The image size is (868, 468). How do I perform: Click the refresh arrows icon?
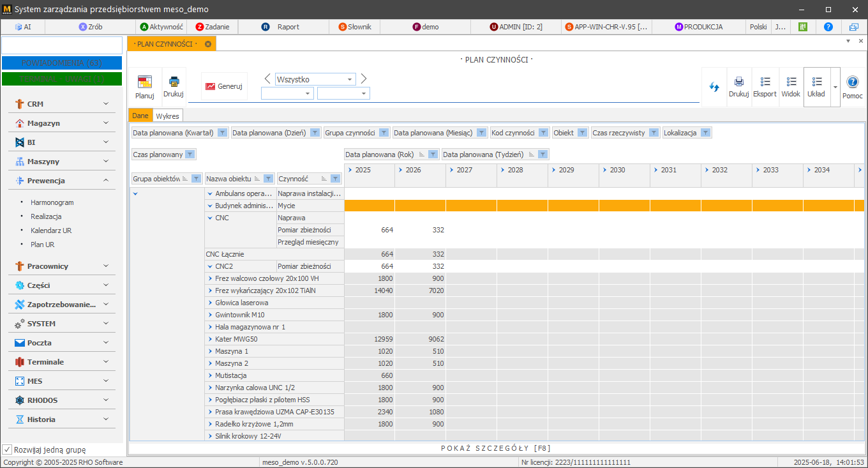coord(714,87)
